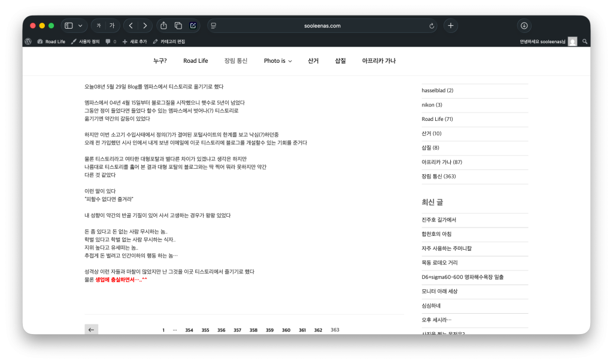Open the WordPress logo menu

point(28,41)
